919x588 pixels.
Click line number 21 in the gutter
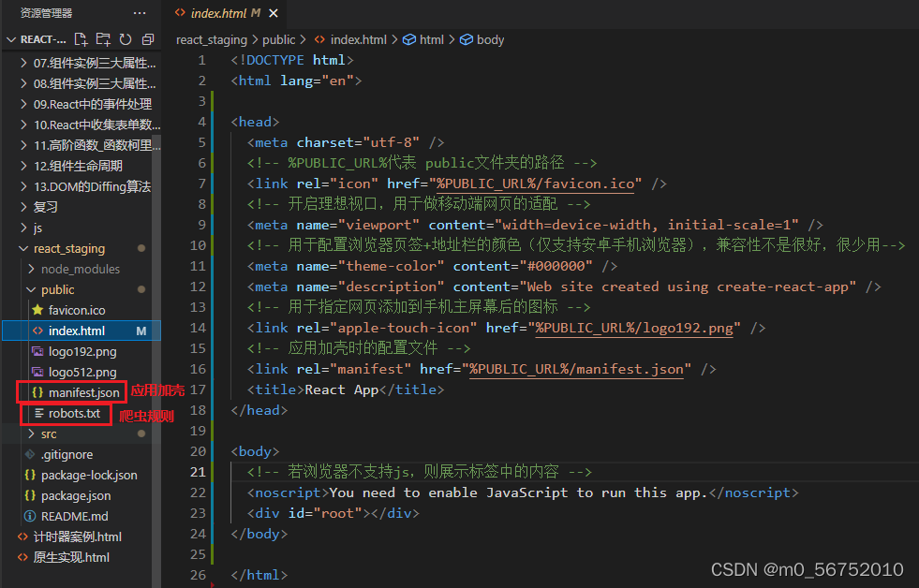198,472
